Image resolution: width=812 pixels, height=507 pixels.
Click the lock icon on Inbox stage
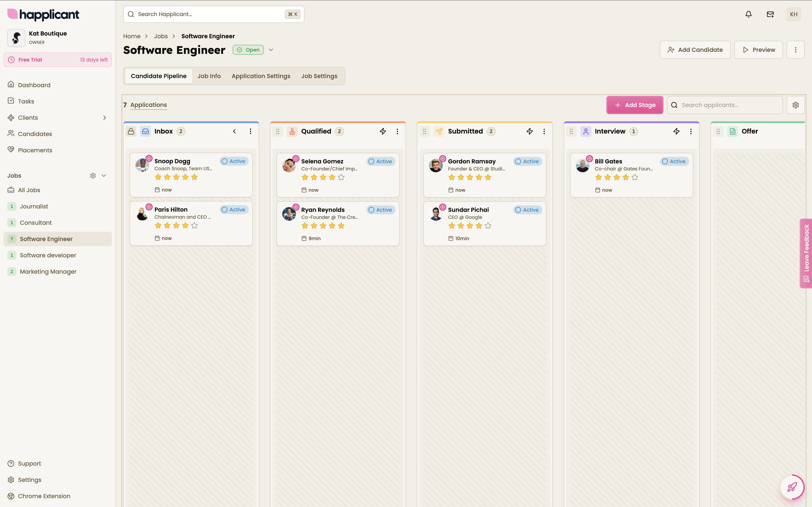131,132
